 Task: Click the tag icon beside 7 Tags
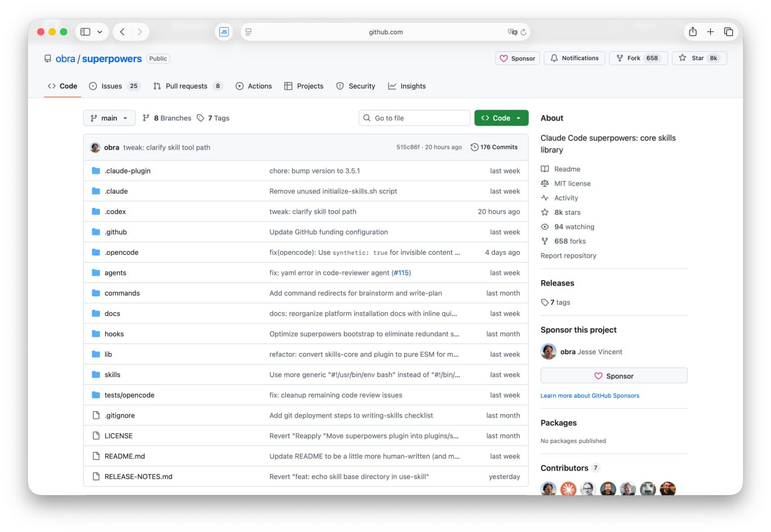pos(201,117)
